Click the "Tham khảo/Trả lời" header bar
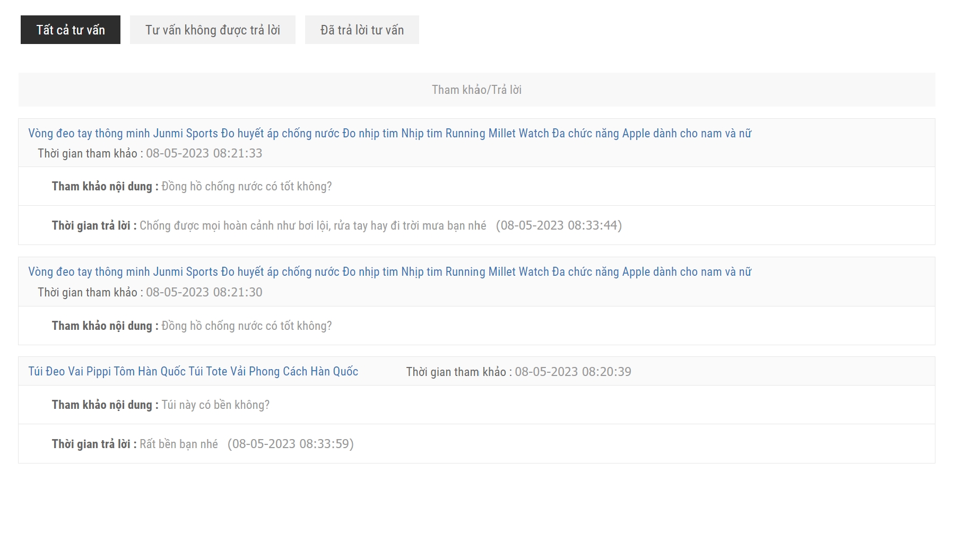954x560 pixels. [x=476, y=90]
